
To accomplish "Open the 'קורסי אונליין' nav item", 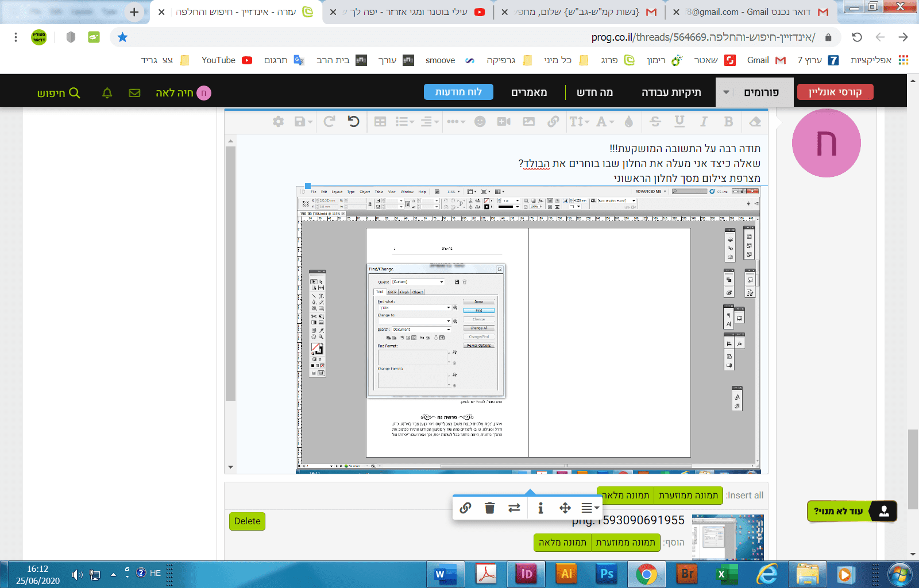I will click(835, 92).
